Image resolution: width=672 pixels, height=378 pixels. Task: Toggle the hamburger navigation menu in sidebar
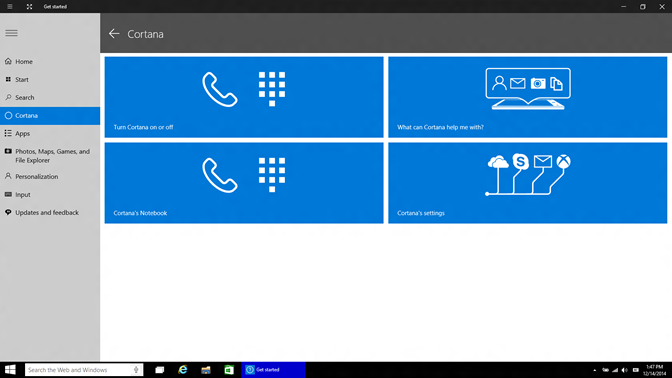tap(12, 33)
